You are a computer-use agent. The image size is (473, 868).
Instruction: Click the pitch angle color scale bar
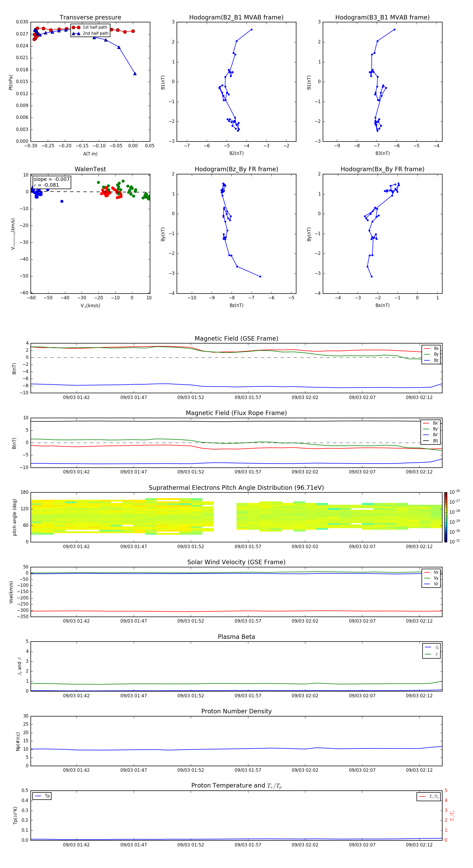446,517
